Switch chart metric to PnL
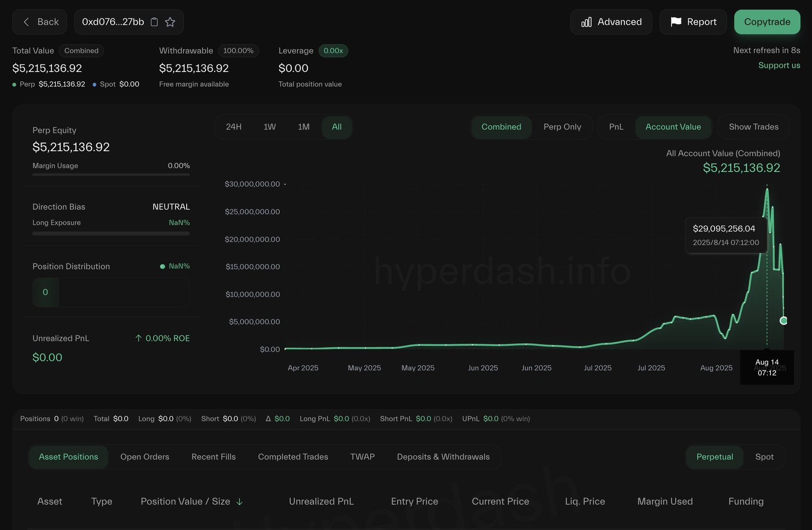This screenshot has width=812, height=530. pyautogui.click(x=616, y=127)
